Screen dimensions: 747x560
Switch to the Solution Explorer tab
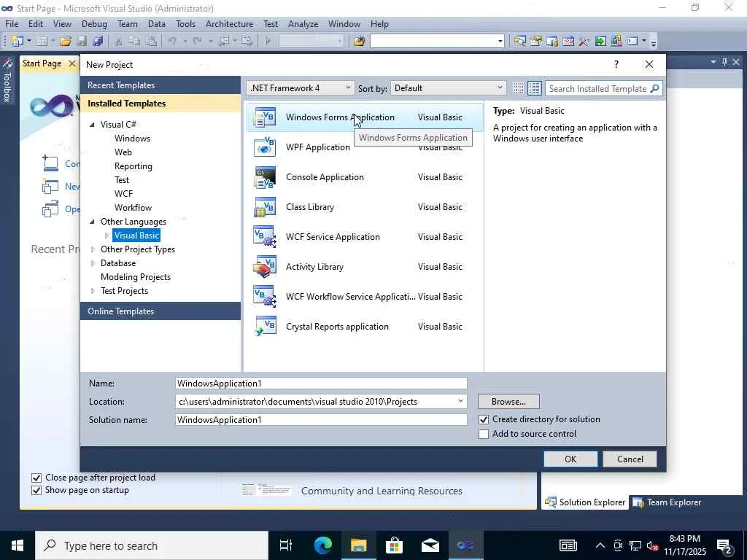[x=585, y=502]
